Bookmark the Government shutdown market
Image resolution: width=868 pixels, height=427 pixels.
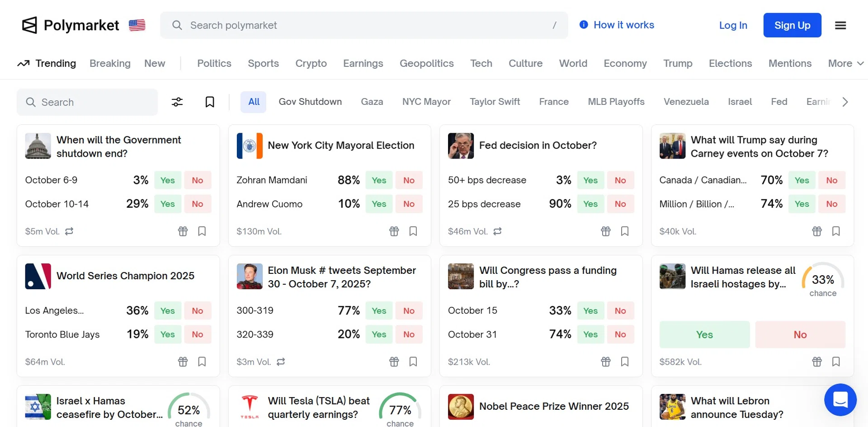[202, 231]
